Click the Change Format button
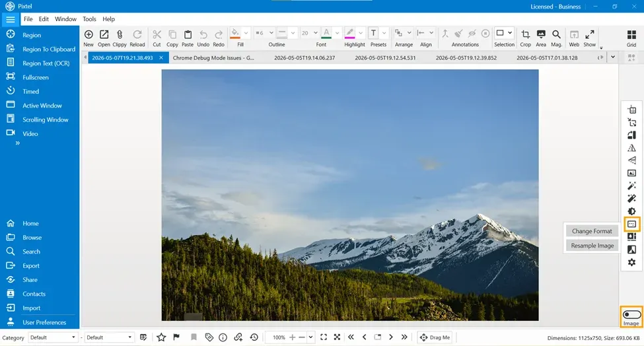The width and height of the screenshot is (644, 346). pyautogui.click(x=592, y=231)
